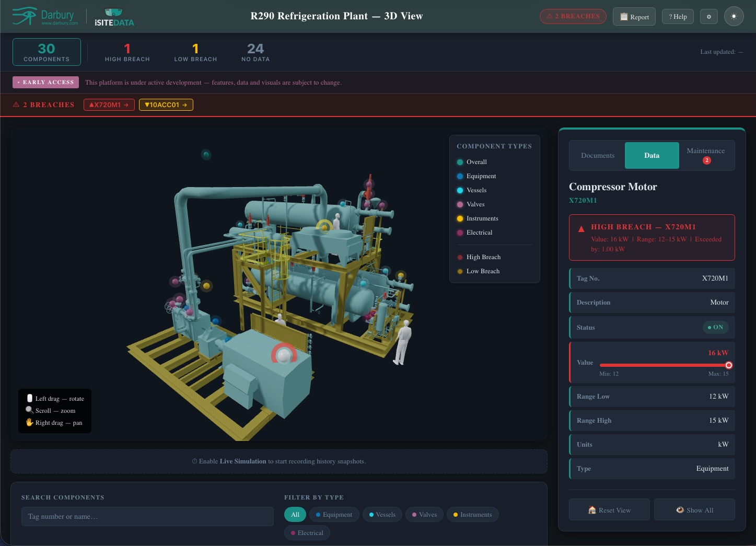Image resolution: width=756 pixels, height=546 pixels.
Task: Click the Tag No. X720M1 row
Action: [x=652, y=278]
